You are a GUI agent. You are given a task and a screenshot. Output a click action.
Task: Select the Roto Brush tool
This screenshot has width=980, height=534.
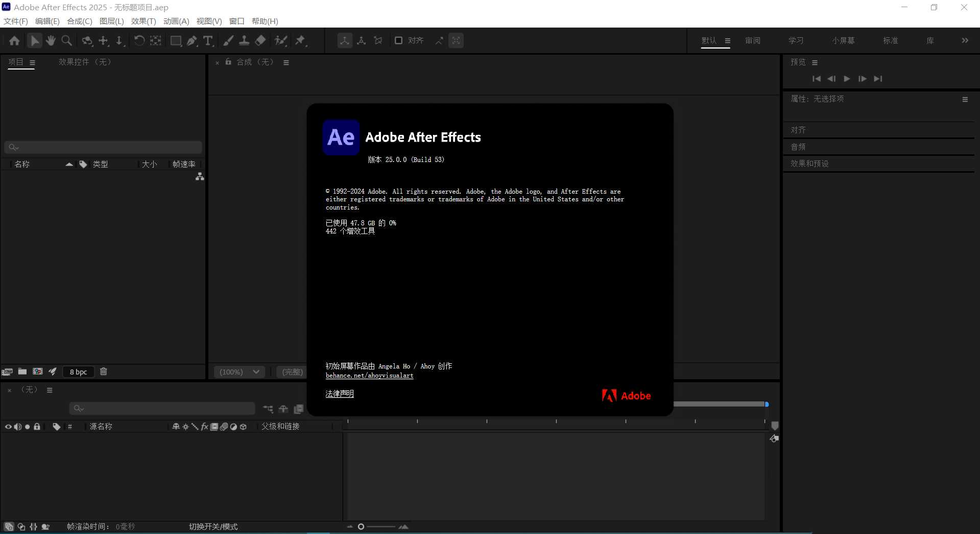click(280, 41)
